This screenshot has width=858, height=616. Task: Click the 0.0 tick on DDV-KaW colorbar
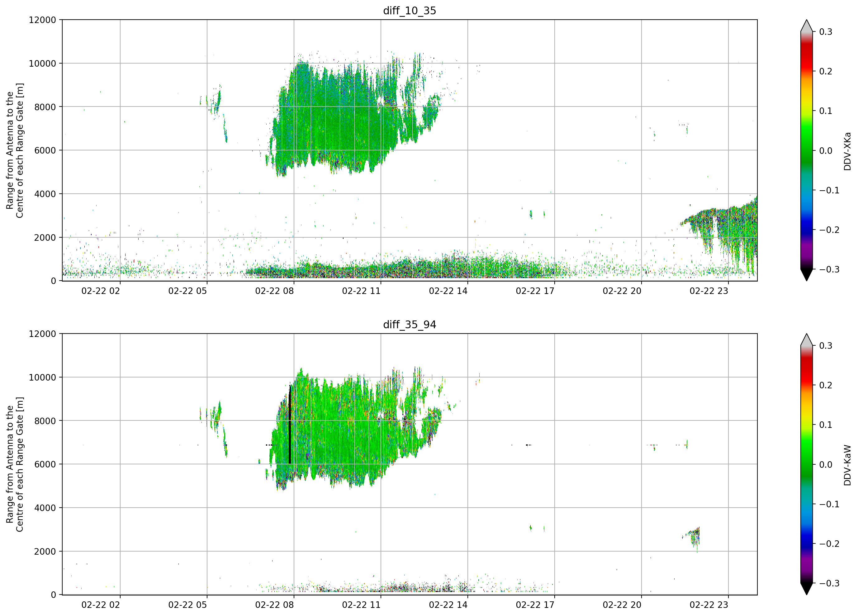point(826,465)
